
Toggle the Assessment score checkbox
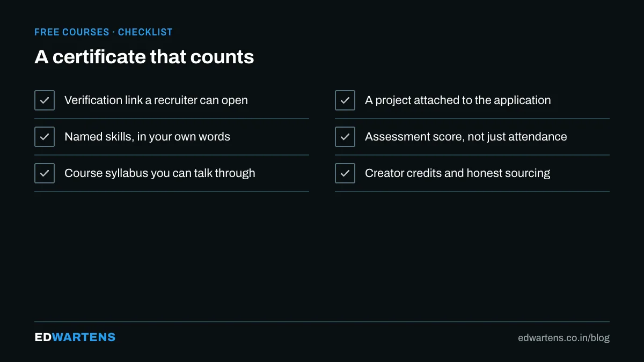click(x=345, y=137)
